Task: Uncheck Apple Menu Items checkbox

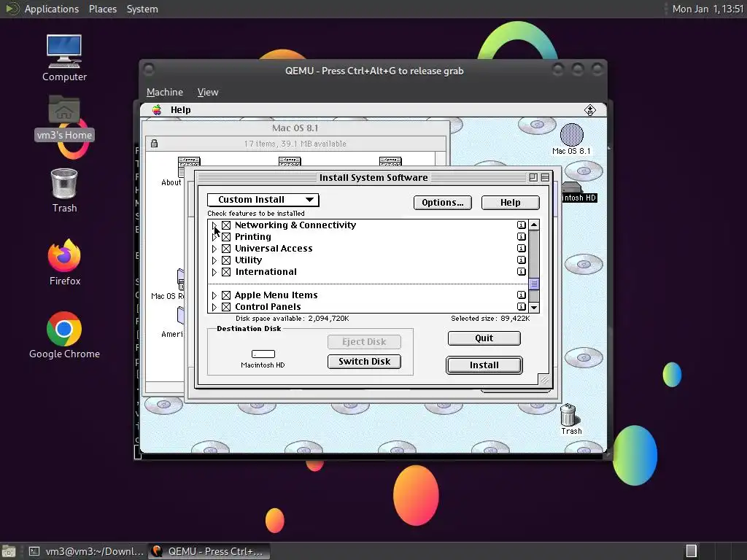Action: click(x=226, y=295)
